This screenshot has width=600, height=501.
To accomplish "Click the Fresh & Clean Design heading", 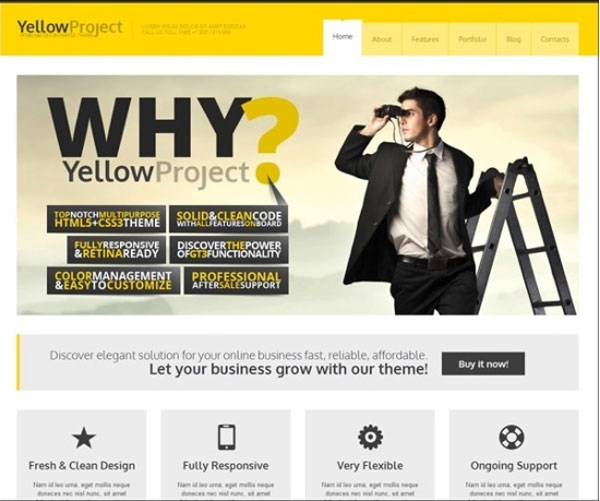I will [82, 466].
